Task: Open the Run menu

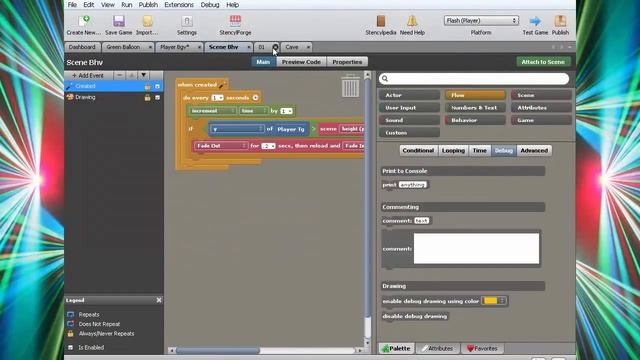Action: click(x=127, y=5)
